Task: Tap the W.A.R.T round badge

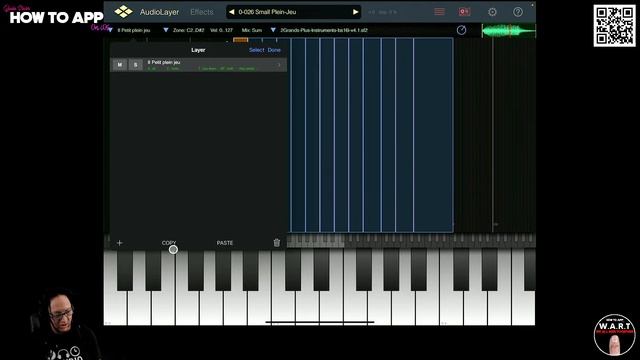Action: click(x=614, y=335)
